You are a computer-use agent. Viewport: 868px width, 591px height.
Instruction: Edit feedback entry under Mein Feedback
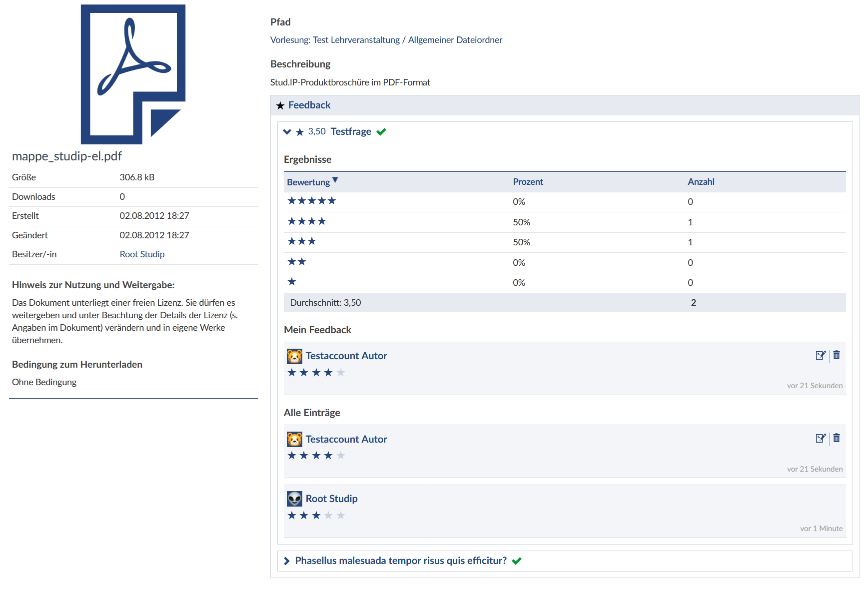(820, 355)
